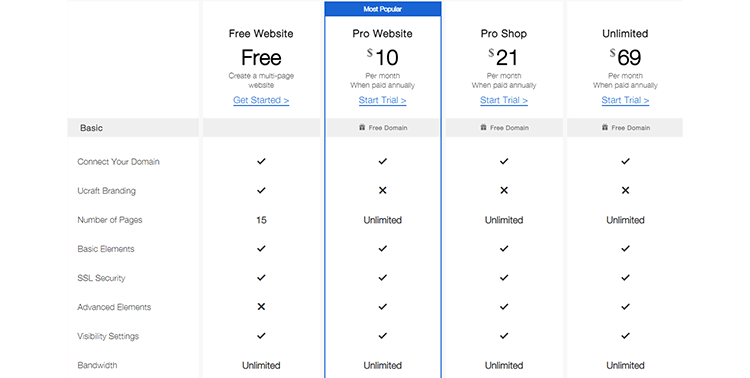Open Get Started link for Free Website

pos(261,100)
